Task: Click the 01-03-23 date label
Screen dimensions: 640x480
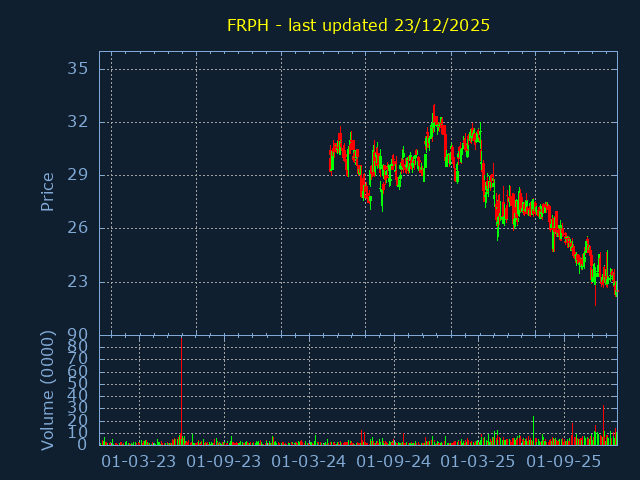Action: coord(139,461)
